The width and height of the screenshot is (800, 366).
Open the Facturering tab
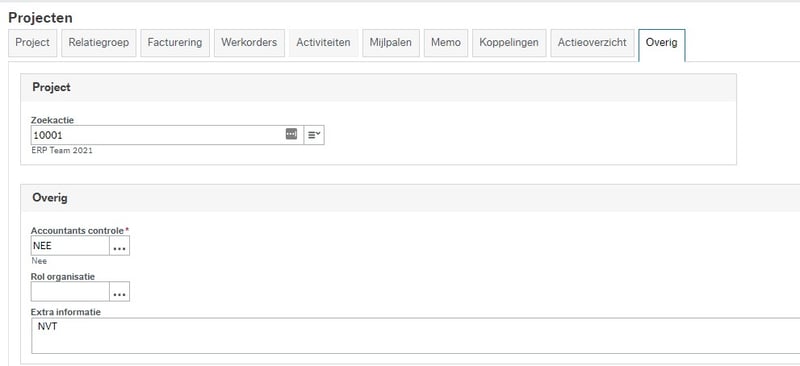click(175, 43)
